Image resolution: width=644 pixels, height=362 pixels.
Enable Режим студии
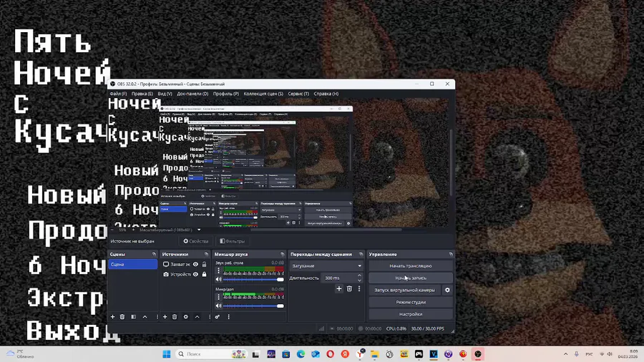(410, 302)
